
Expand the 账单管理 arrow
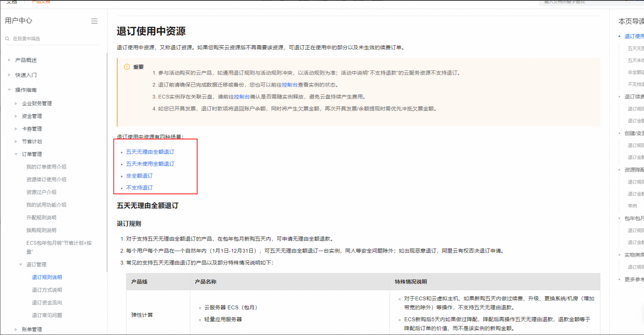[x=16, y=329]
